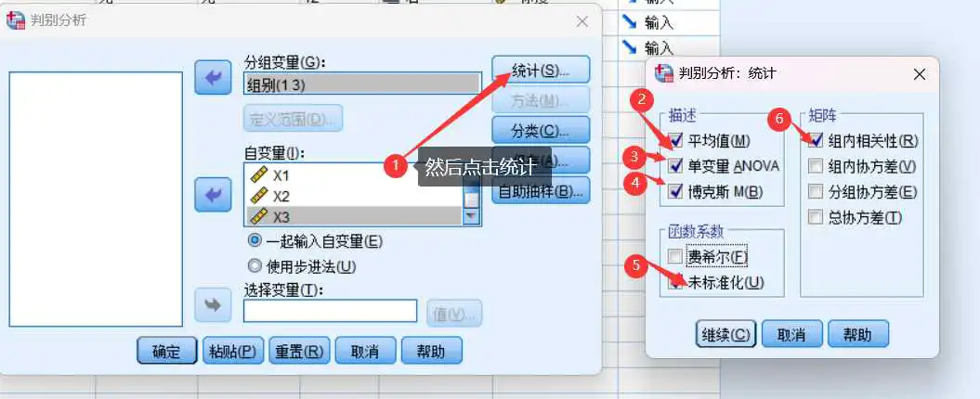980x399 pixels.
Task: Toggle the 单变量 ANOVA checkbox
Action: pyautogui.click(x=674, y=166)
